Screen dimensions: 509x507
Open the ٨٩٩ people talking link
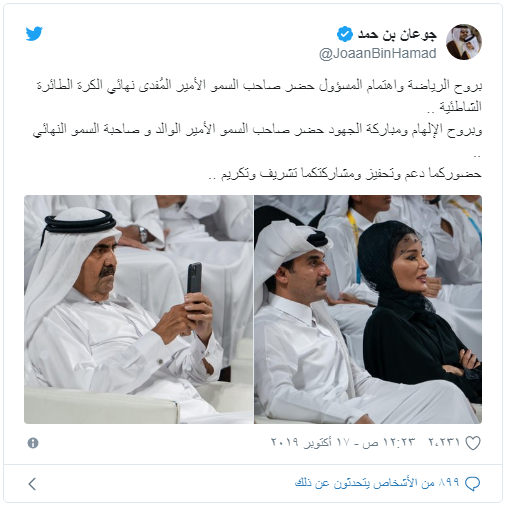pos(377,483)
